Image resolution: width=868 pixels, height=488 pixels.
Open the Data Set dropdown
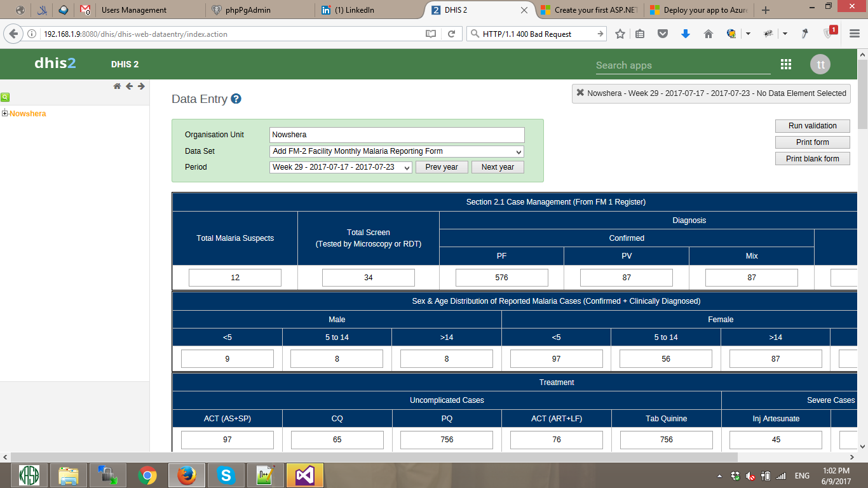[x=397, y=151]
